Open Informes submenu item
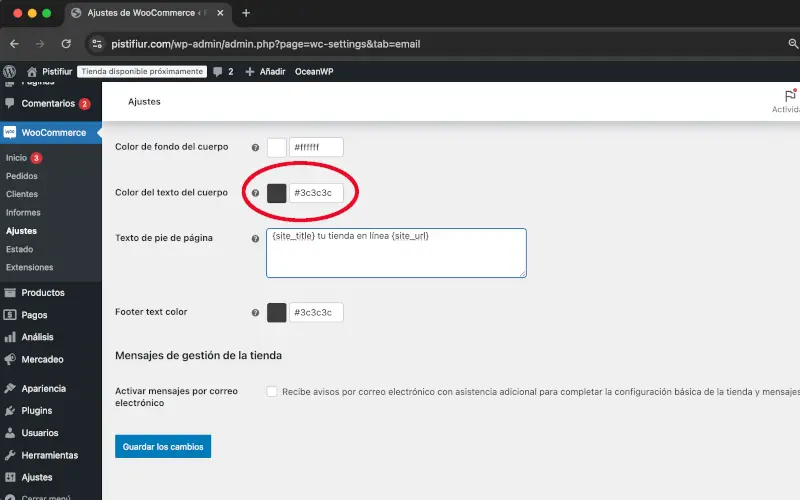The height and width of the screenshot is (500, 800). [23, 213]
